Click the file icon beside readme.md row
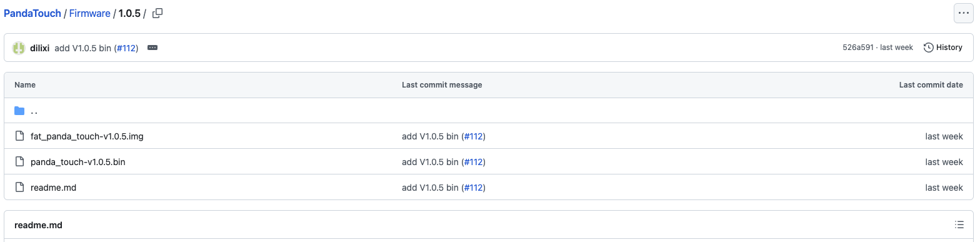 tap(19, 187)
